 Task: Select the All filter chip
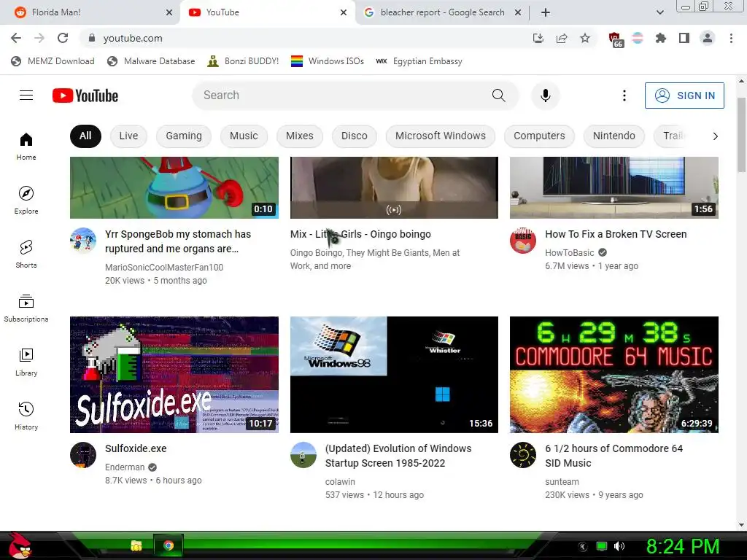pos(85,136)
